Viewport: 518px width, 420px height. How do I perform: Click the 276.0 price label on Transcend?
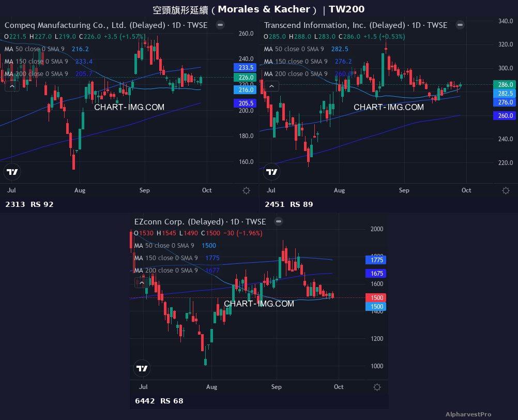[505, 102]
